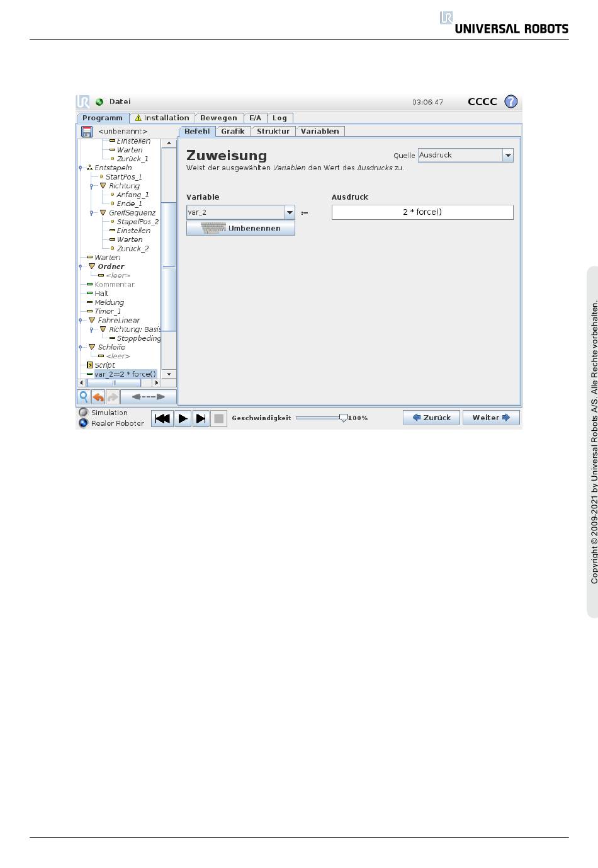Open the var_2 variable dropdown
The height and width of the screenshot is (868, 598).
[290, 212]
